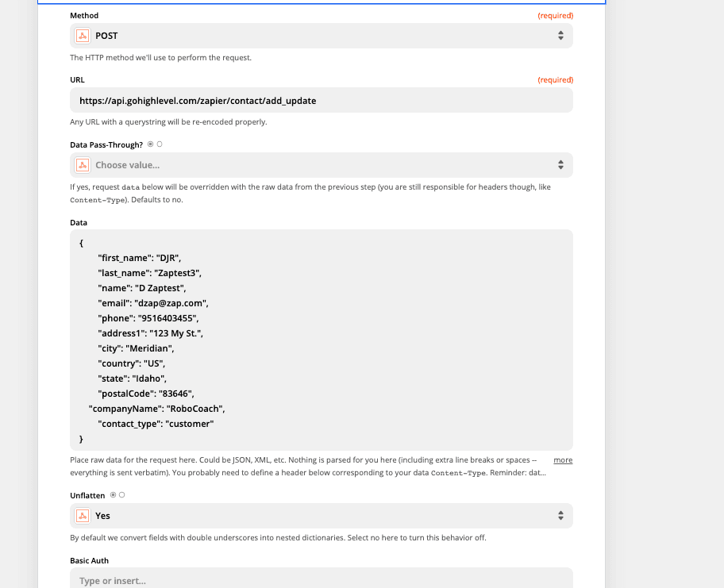Click the "phone": "9516403455" line

click(148, 318)
